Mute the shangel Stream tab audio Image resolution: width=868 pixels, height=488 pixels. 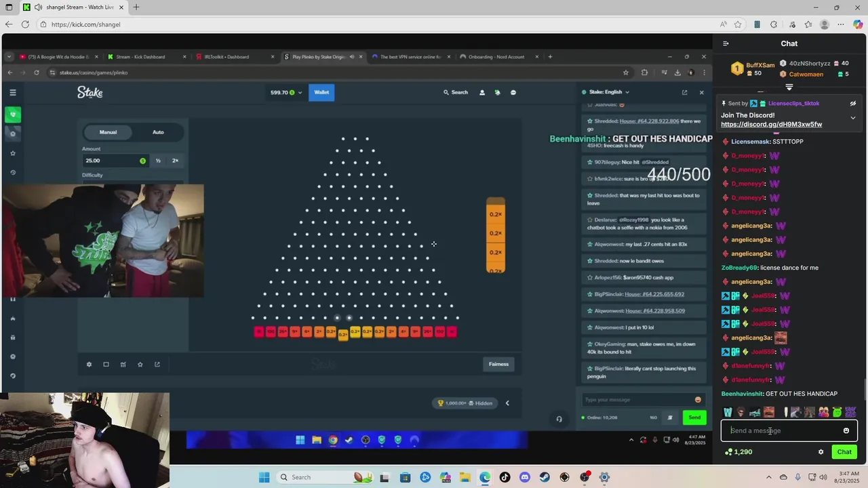(38, 7)
